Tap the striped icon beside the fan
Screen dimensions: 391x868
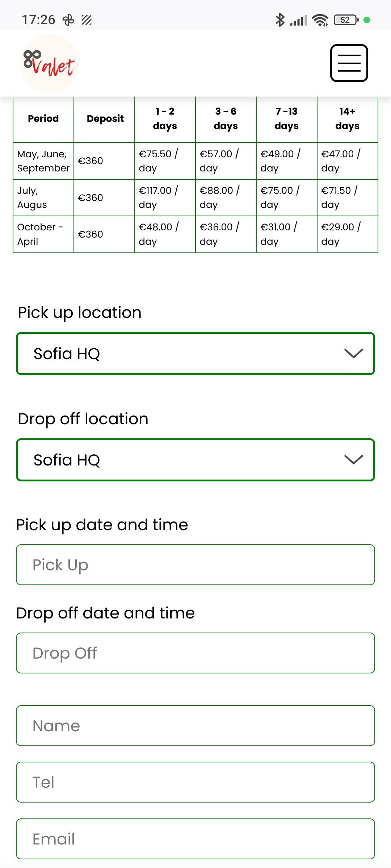click(87, 20)
